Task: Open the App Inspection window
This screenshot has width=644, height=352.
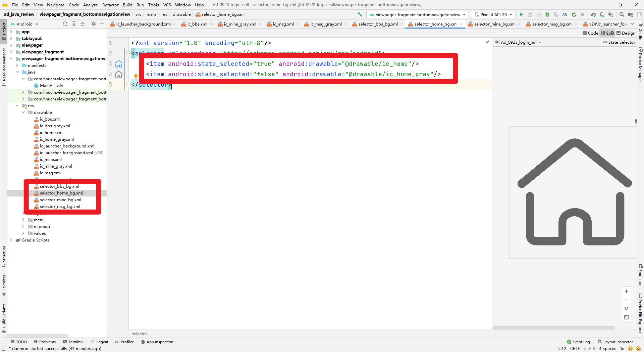Action: [x=157, y=342]
